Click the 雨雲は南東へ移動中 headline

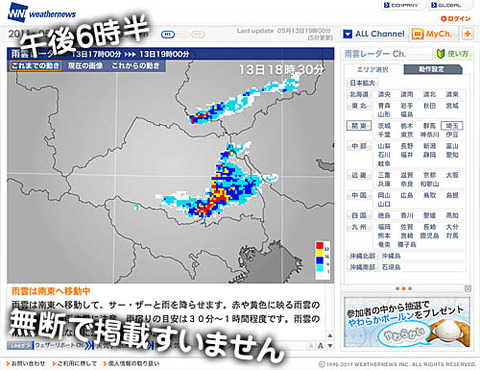click(x=51, y=291)
